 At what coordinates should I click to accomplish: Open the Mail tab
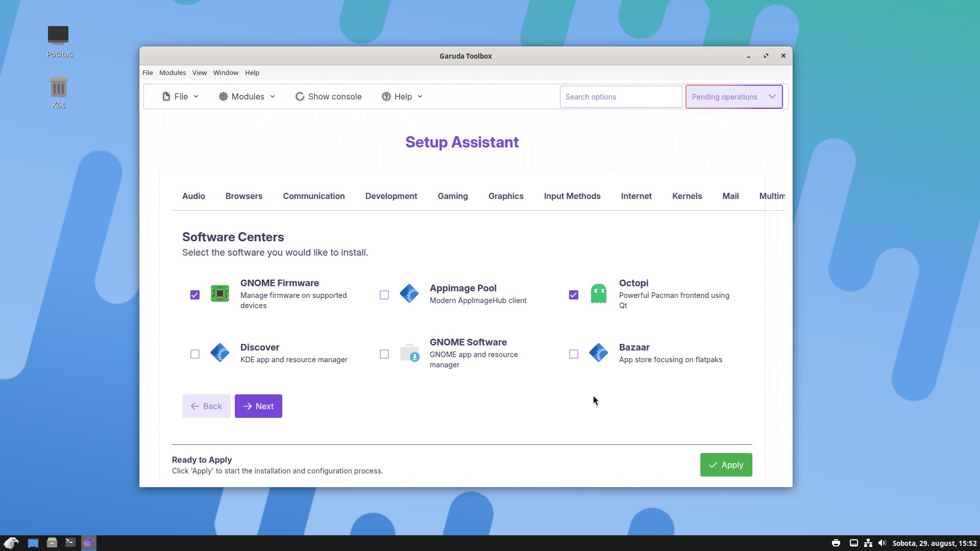click(x=730, y=196)
